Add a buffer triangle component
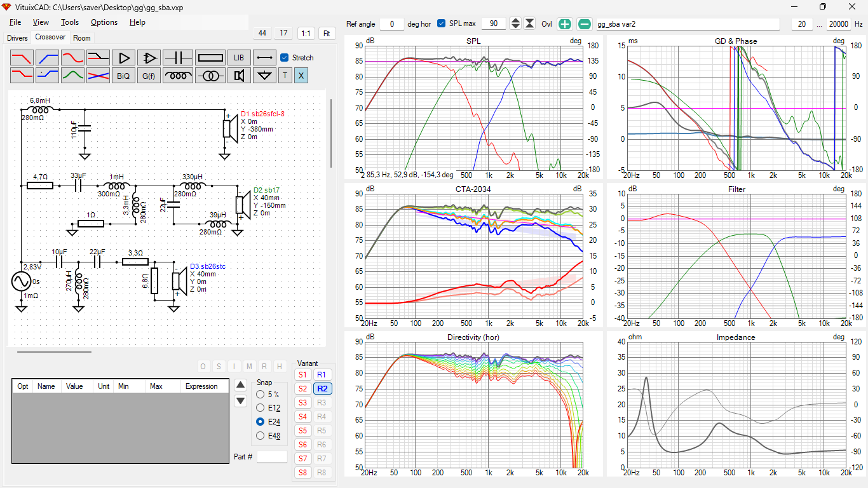This screenshot has width=868, height=488. (x=123, y=58)
